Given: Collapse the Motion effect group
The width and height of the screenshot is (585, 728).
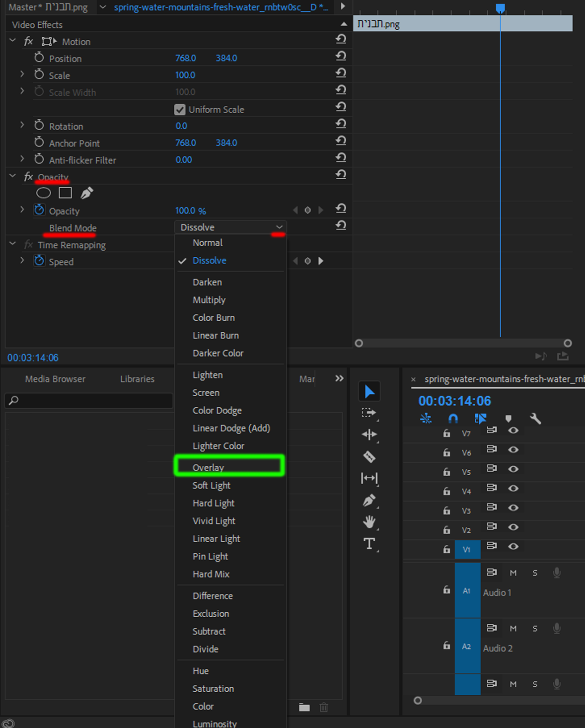Looking at the screenshot, I should point(13,41).
